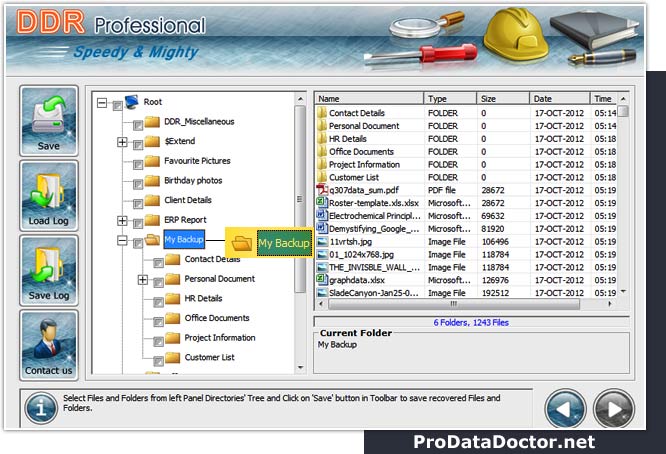Viewport: 666px width, 454px height.
Task: Click the tree panel scroll-down arrow
Action: (x=300, y=368)
